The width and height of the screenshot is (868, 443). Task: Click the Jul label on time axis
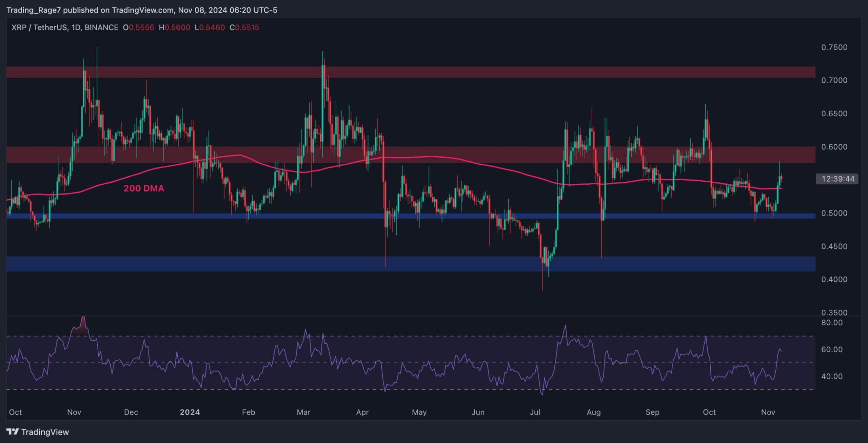535,412
